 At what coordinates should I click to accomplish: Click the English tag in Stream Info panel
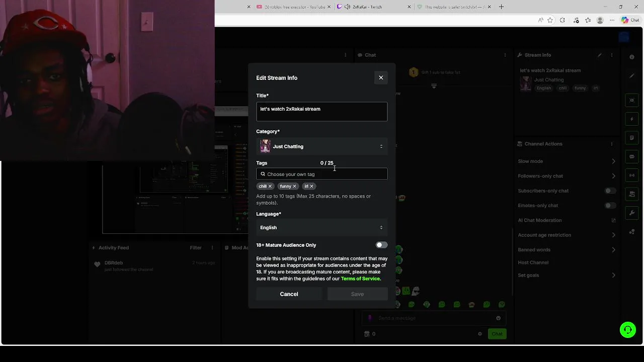544,88
